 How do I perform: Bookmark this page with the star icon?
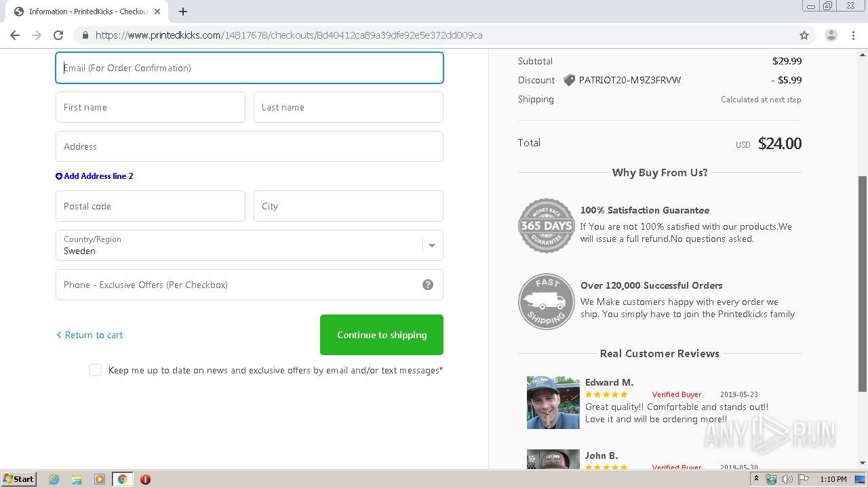click(x=804, y=35)
